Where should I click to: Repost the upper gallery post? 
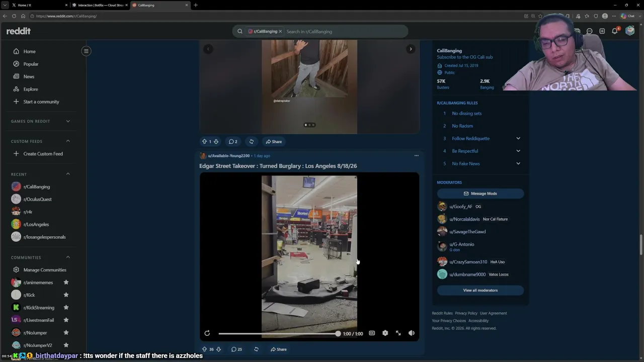click(252, 141)
